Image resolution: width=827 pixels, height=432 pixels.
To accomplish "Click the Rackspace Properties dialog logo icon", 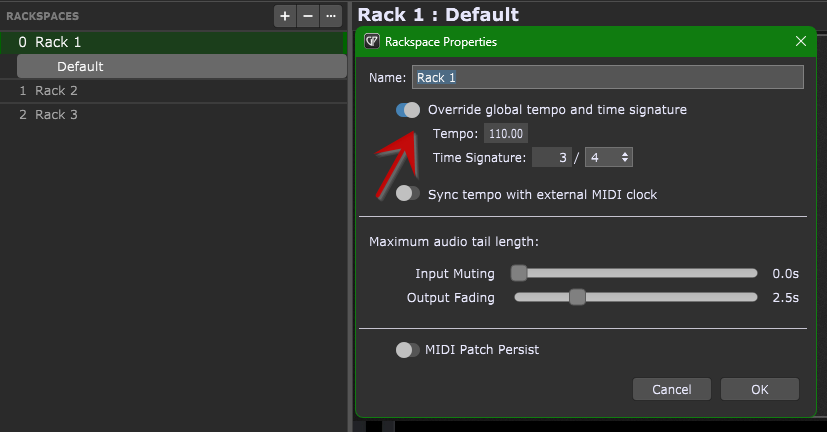I will tap(372, 42).
